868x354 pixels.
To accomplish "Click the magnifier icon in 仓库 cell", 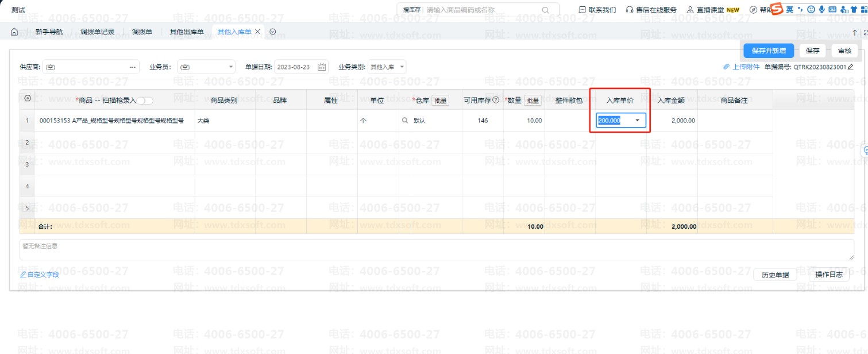I will click(405, 121).
